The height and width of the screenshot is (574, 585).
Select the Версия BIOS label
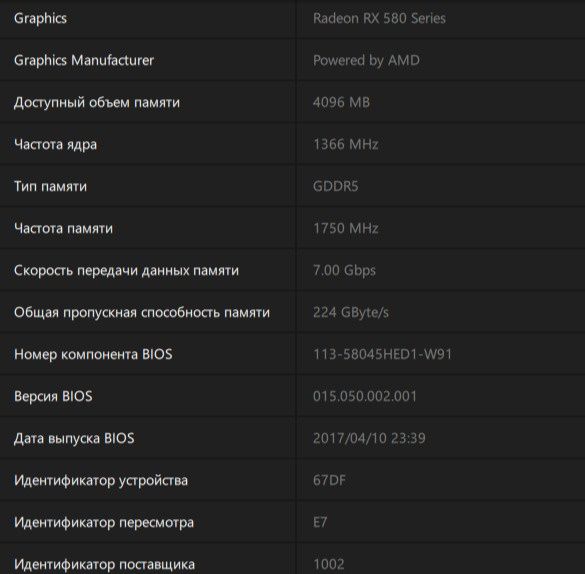[x=53, y=396]
